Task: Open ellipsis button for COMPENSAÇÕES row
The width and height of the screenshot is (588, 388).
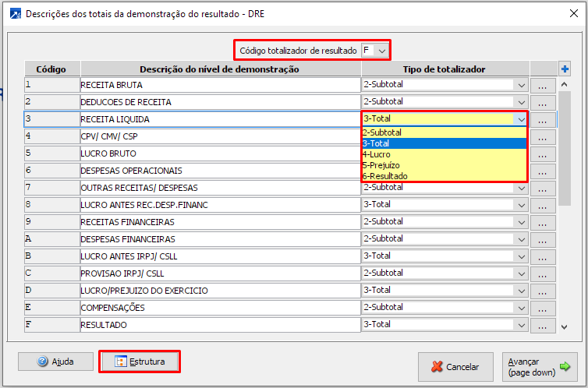Action: pos(543,307)
